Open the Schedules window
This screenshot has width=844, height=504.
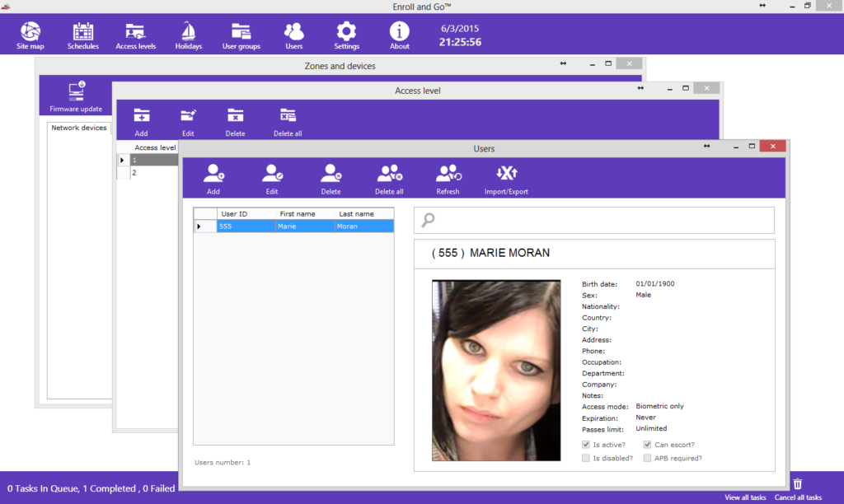coord(82,34)
